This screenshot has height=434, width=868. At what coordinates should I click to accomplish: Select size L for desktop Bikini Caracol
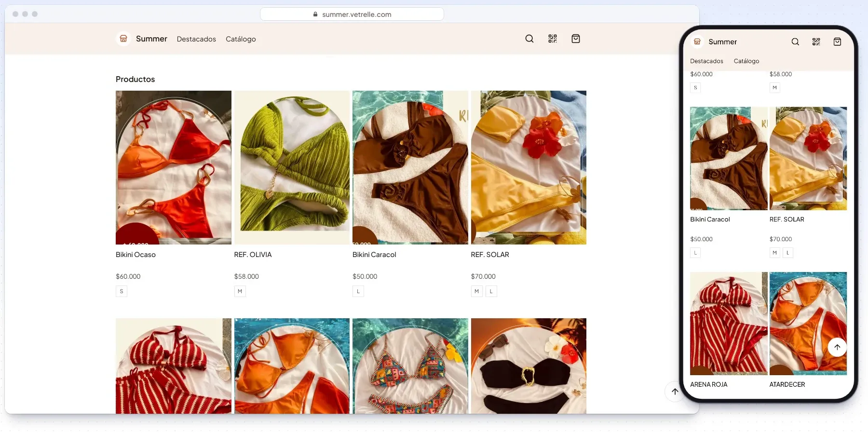click(x=358, y=291)
